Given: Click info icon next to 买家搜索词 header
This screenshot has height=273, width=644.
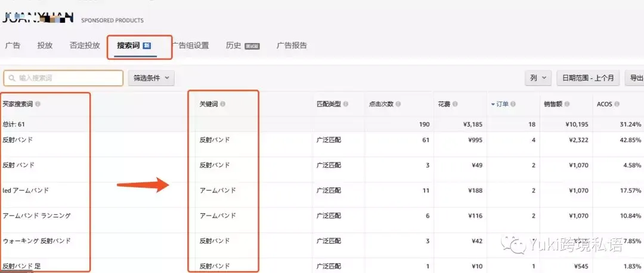Looking at the screenshot, I should click(x=38, y=104).
